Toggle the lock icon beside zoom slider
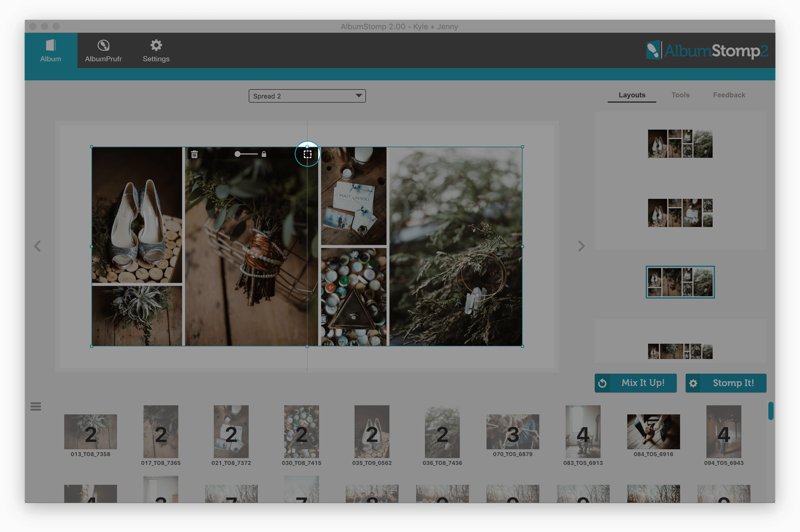800x532 pixels. point(264,154)
